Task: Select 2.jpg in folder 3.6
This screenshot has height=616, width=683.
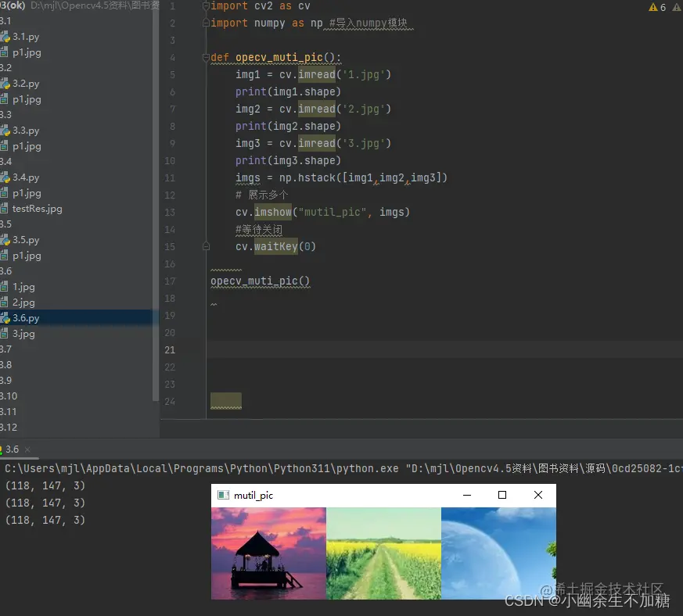Action: 23,303
